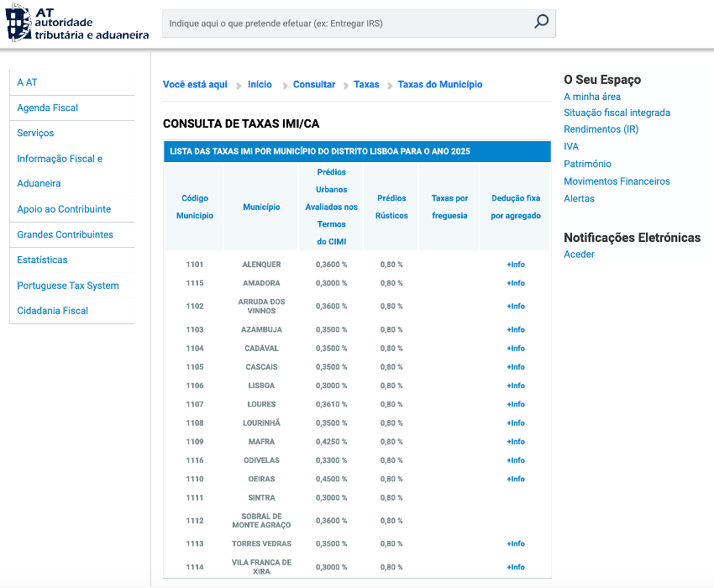Open Movimentos Financeiros link
The height and width of the screenshot is (588, 714).
pyautogui.click(x=617, y=181)
